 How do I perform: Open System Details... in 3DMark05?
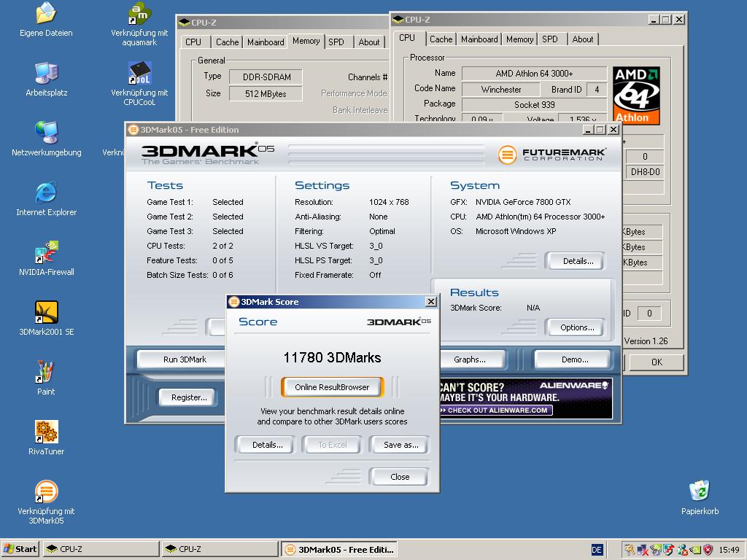tap(576, 261)
